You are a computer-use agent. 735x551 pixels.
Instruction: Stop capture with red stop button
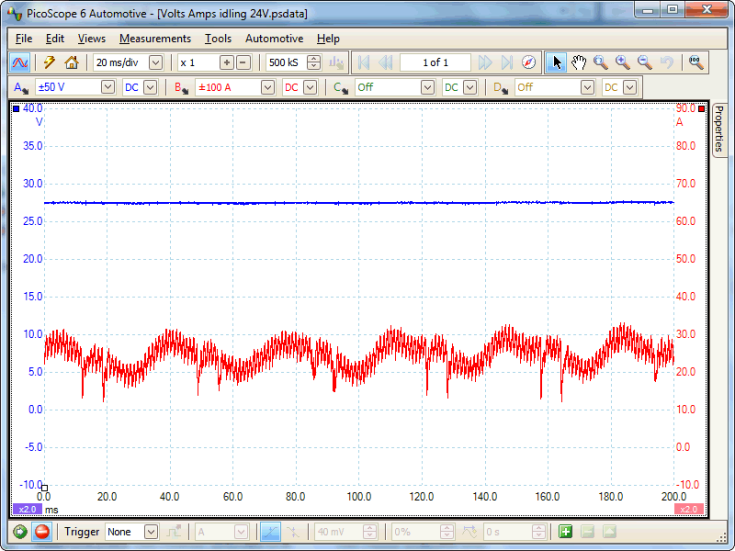click(x=42, y=532)
